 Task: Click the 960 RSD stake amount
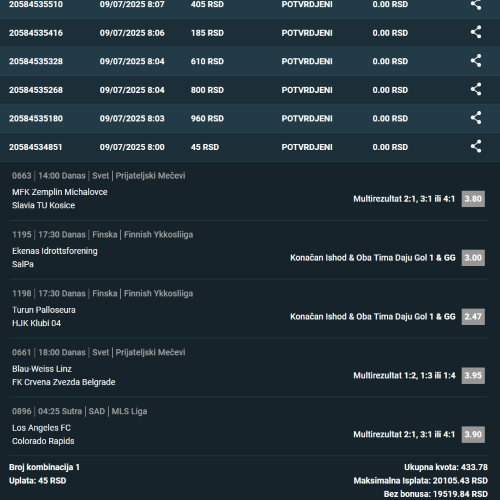tap(207, 118)
